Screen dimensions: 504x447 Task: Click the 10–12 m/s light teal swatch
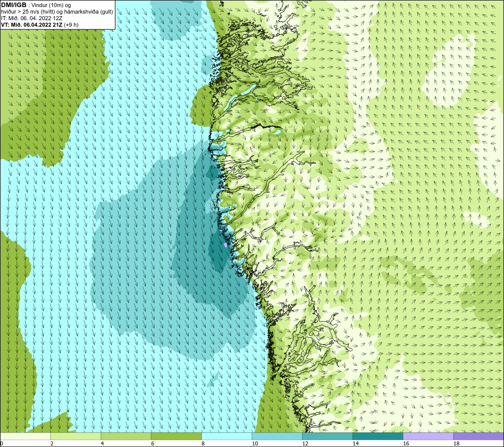[277, 436]
